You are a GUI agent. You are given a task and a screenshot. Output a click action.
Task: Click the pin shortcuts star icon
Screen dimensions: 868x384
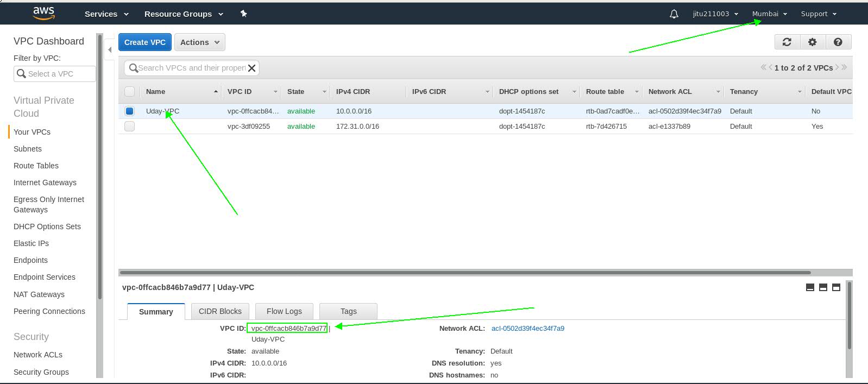tap(244, 14)
